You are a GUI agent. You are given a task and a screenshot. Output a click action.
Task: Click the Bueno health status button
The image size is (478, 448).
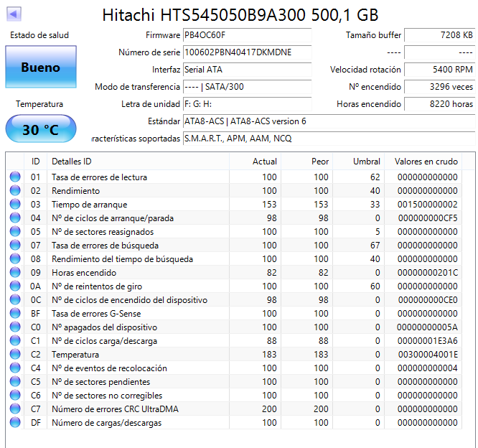tap(41, 67)
